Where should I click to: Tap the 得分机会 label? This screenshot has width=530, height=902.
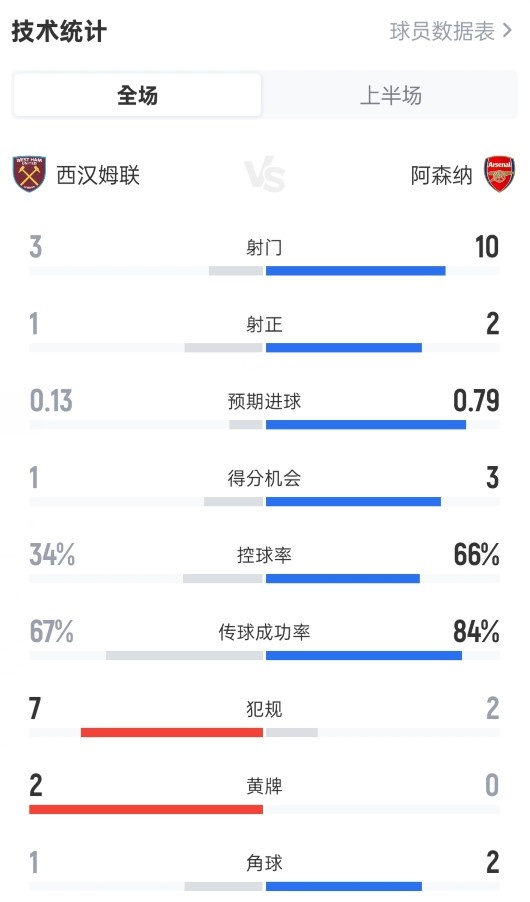click(x=264, y=478)
